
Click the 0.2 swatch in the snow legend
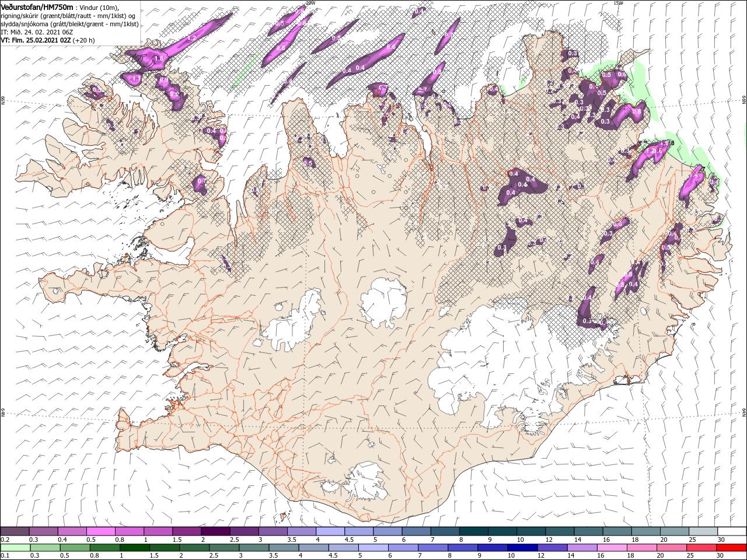(15, 531)
